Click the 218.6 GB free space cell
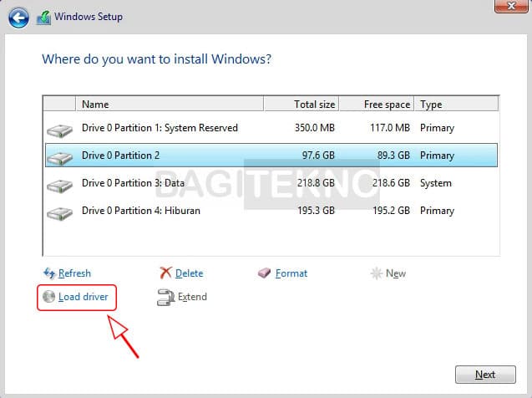532x398 pixels. 391,183
